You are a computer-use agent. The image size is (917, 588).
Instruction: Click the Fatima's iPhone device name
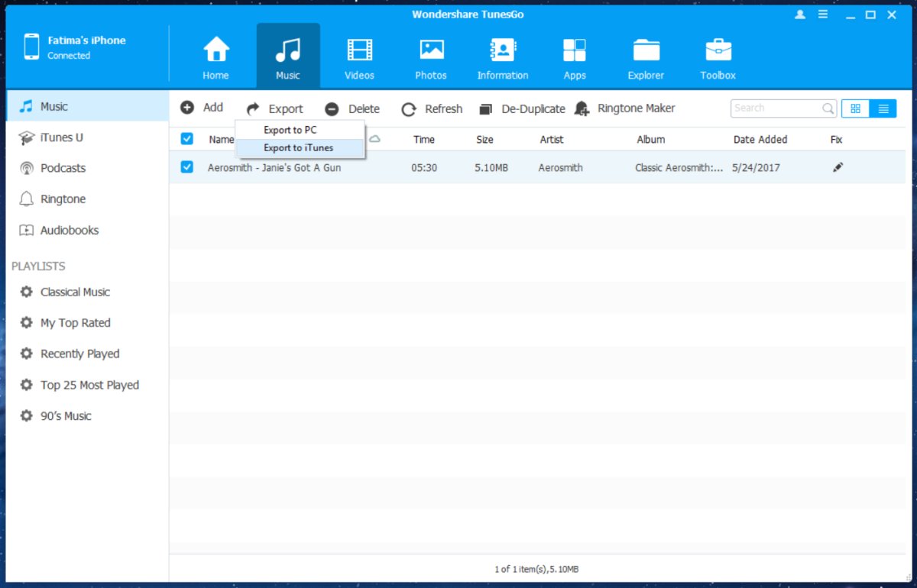pos(86,40)
